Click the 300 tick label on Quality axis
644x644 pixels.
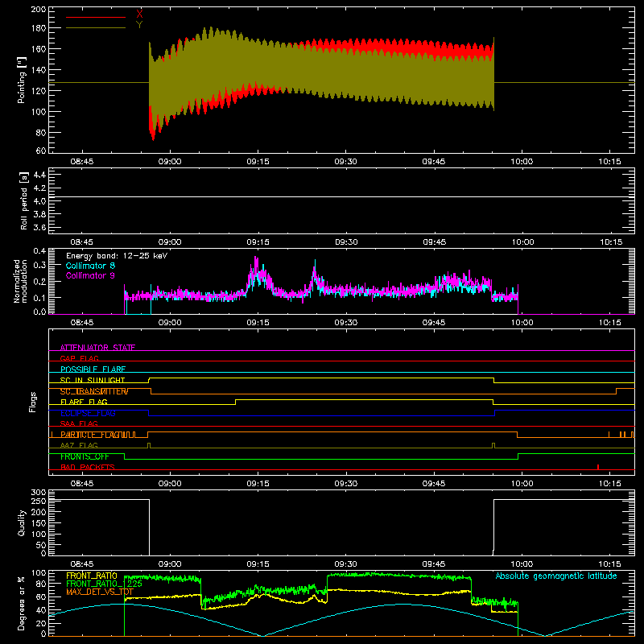(x=38, y=493)
